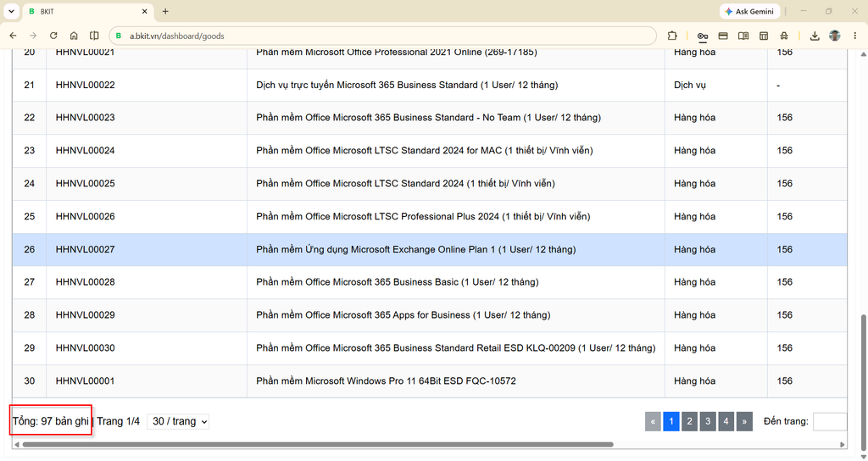Select code HHNVL00029

click(x=86, y=315)
